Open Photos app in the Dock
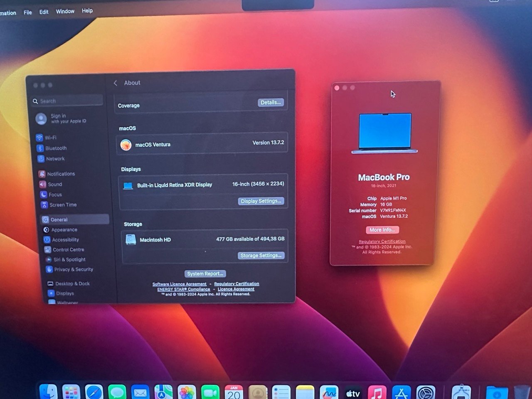 pyautogui.click(x=187, y=392)
